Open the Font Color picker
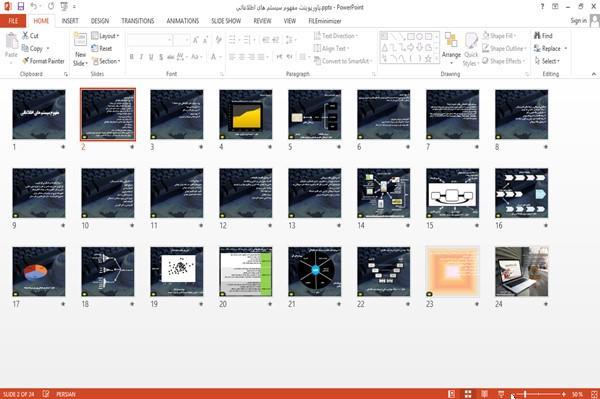Viewport: 600px width, 399px height. pos(215,57)
